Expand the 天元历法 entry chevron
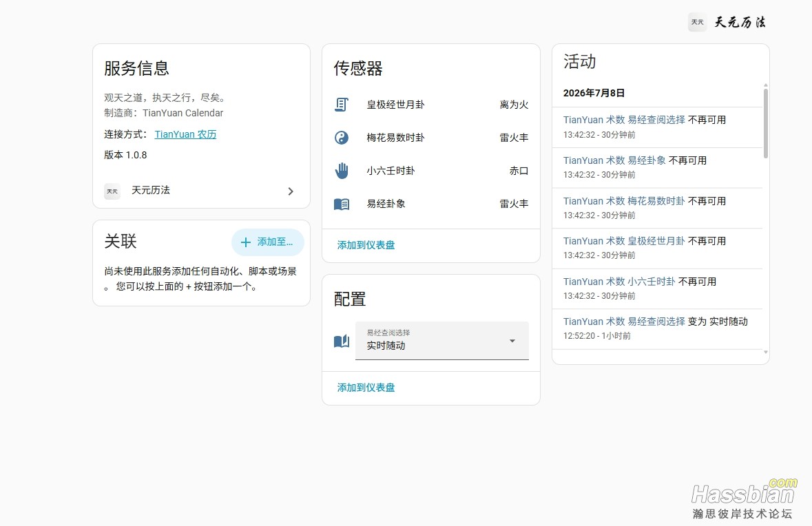Screen dimensions: 812x526 click(291, 191)
